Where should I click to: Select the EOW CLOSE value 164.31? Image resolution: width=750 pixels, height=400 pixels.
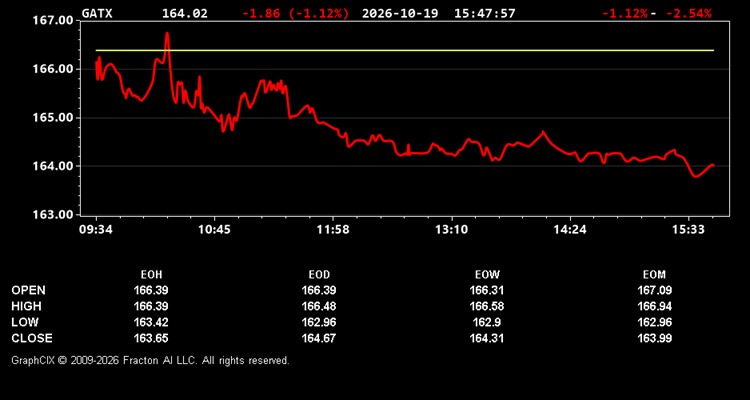(x=487, y=338)
